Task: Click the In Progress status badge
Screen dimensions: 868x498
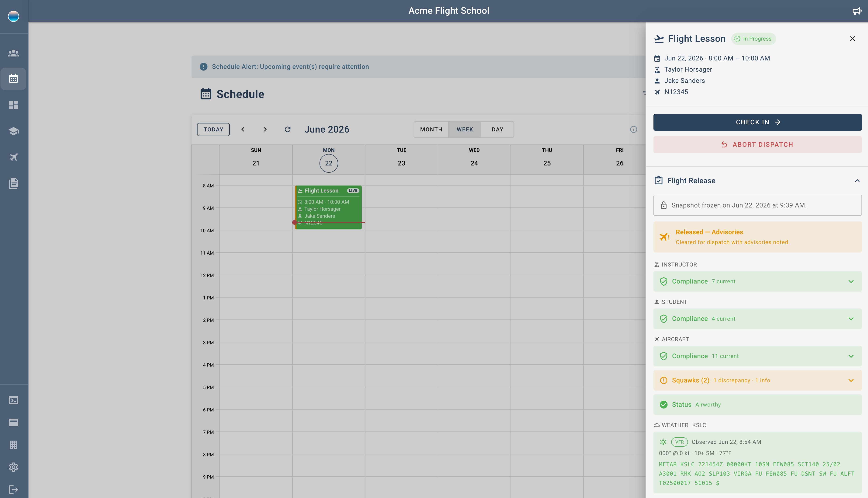Action: point(753,39)
